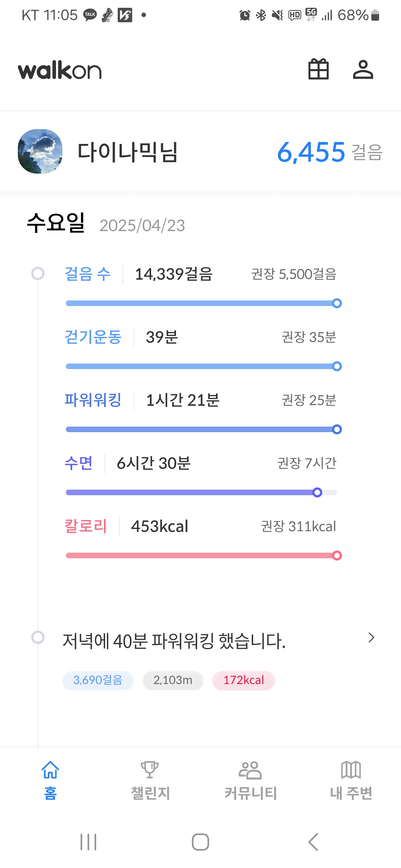Click the step count (걸음 수) progress bar
Viewport: 401px width, 868px height.
point(201,303)
